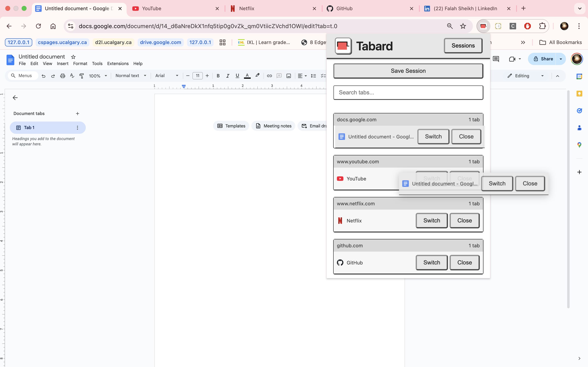
Task: Open the zoom 100% dropdown
Action: (x=98, y=76)
